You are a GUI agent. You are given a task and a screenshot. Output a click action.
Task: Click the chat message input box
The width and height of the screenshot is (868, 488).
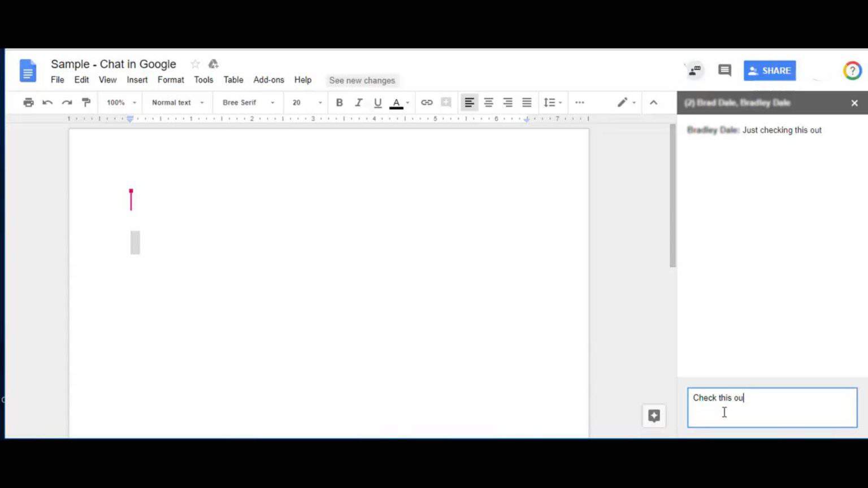[772, 407]
